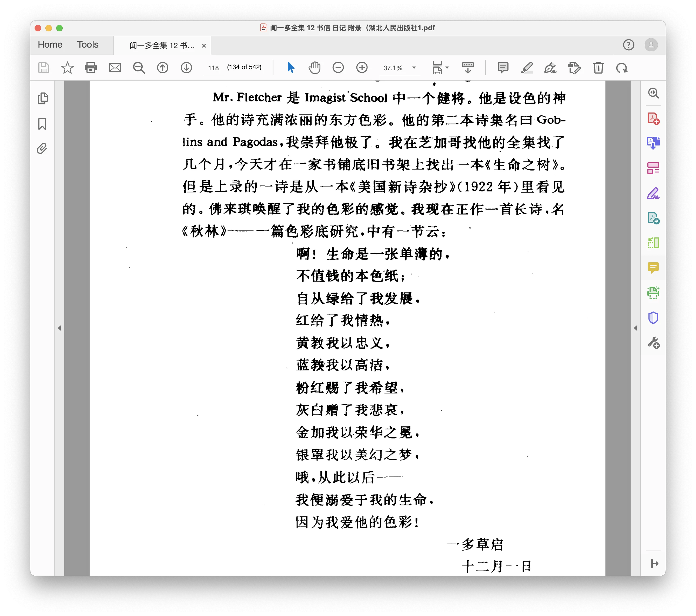Open the Fill & Sign tool

[550, 68]
